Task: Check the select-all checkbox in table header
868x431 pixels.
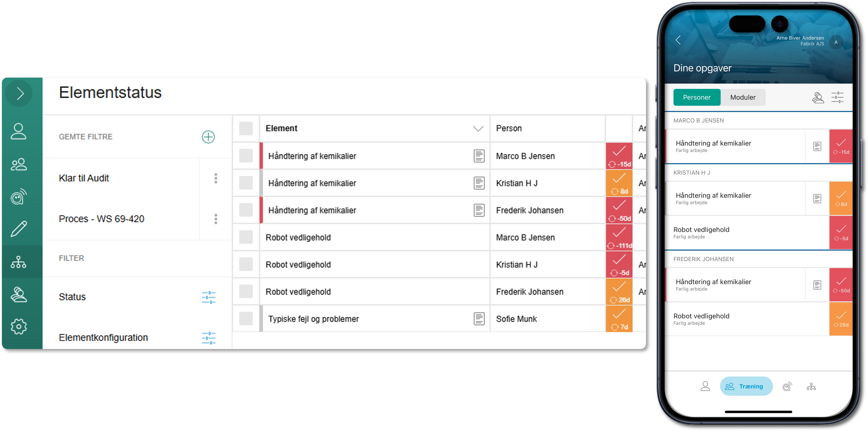Action: pos(246,129)
